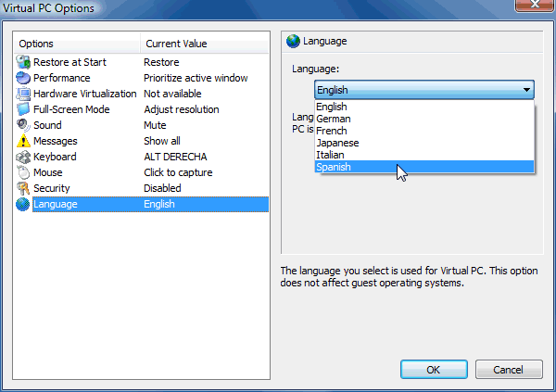Select the Performance option row
This screenshot has height=392, width=556.
(142, 78)
